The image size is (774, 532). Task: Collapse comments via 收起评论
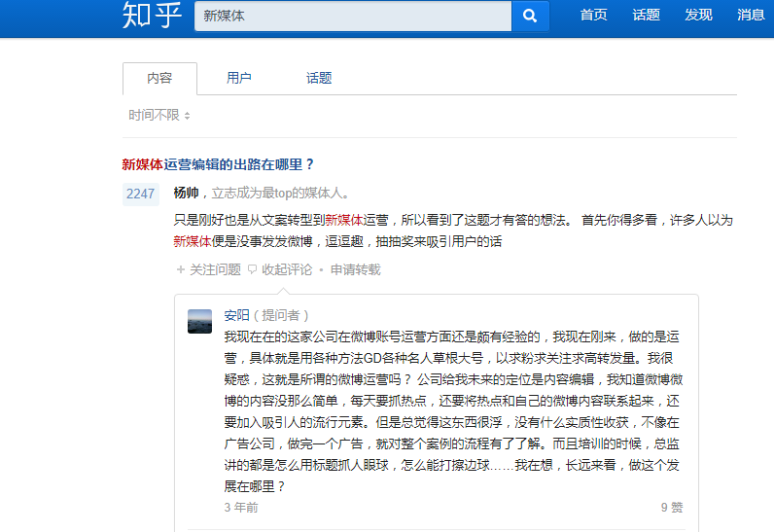(x=287, y=269)
